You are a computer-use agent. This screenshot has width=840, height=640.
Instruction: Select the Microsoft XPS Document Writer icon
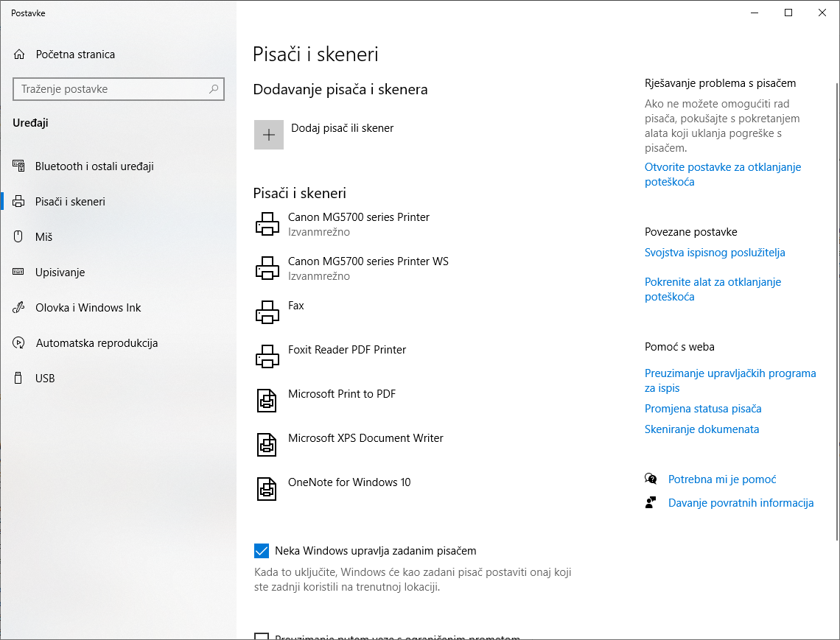click(x=267, y=445)
